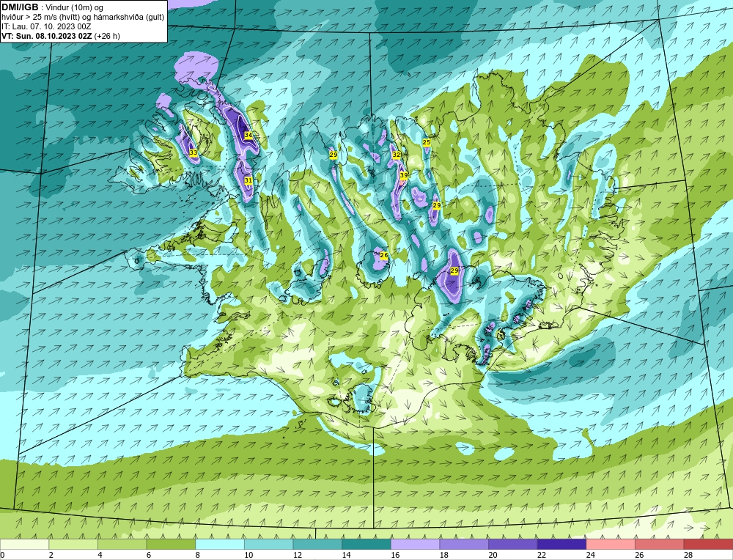
Task: Pick the 12–14 m/s teal legend swatch
Action: tap(317, 544)
